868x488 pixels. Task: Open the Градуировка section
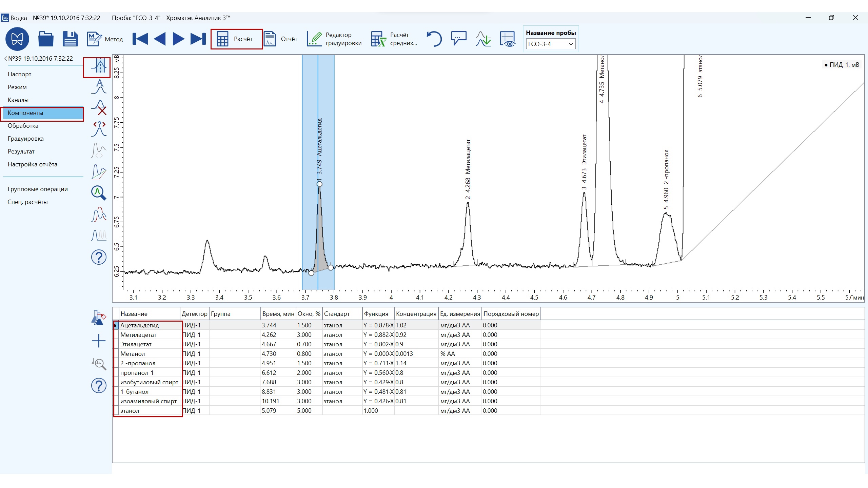click(26, 139)
